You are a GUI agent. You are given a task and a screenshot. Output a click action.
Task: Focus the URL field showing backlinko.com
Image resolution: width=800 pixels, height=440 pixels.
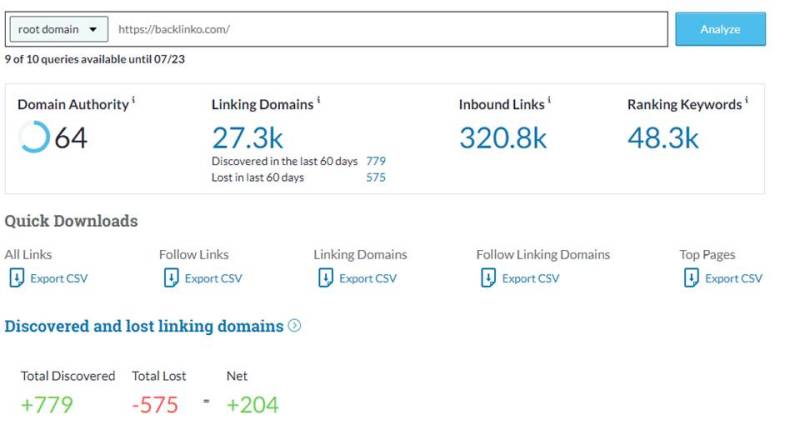[x=390, y=29]
